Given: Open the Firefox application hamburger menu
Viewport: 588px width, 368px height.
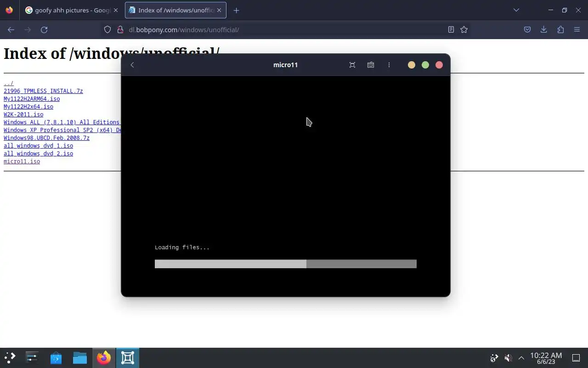Looking at the screenshot, I should click(577, 29).
